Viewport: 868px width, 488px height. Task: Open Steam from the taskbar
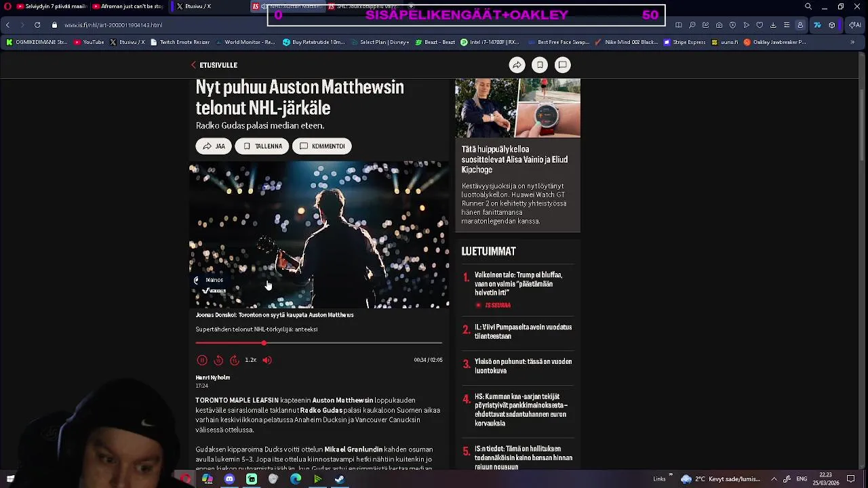(x=340, y=479)
